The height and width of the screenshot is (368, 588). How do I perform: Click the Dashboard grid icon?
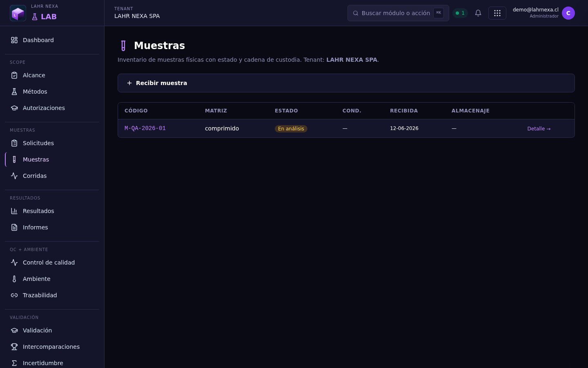[14, 40]
